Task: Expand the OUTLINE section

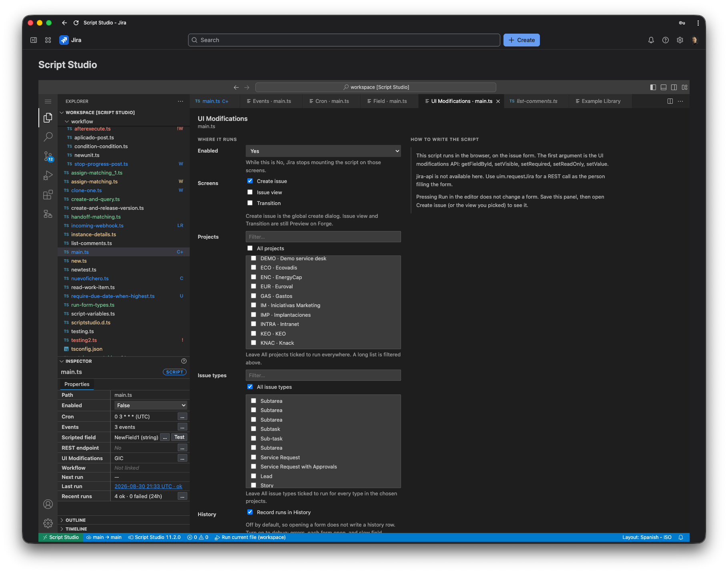Action: click(76, 520)
